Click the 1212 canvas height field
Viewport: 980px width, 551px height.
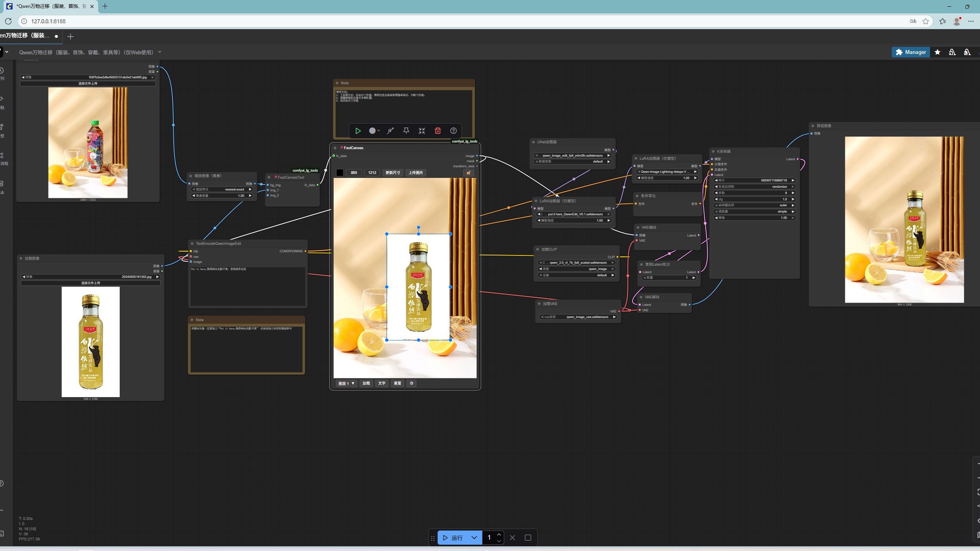[372, 173]
